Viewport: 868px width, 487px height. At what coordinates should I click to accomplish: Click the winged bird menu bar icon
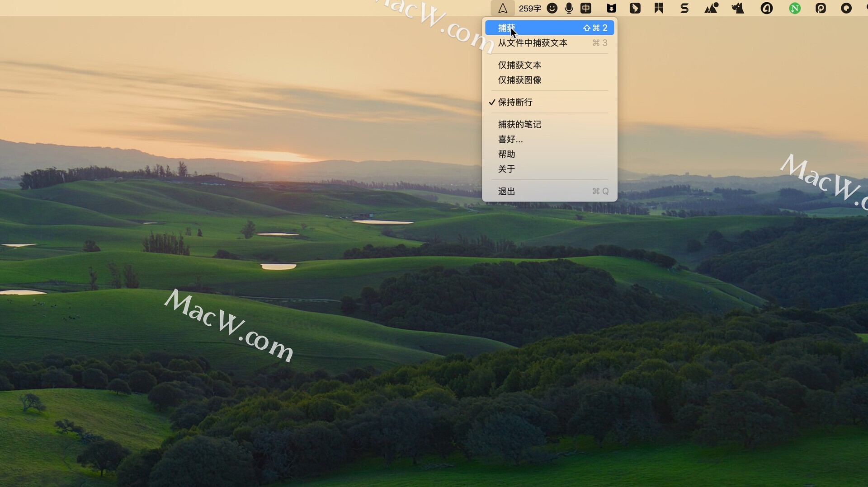[x=635, y=8]
